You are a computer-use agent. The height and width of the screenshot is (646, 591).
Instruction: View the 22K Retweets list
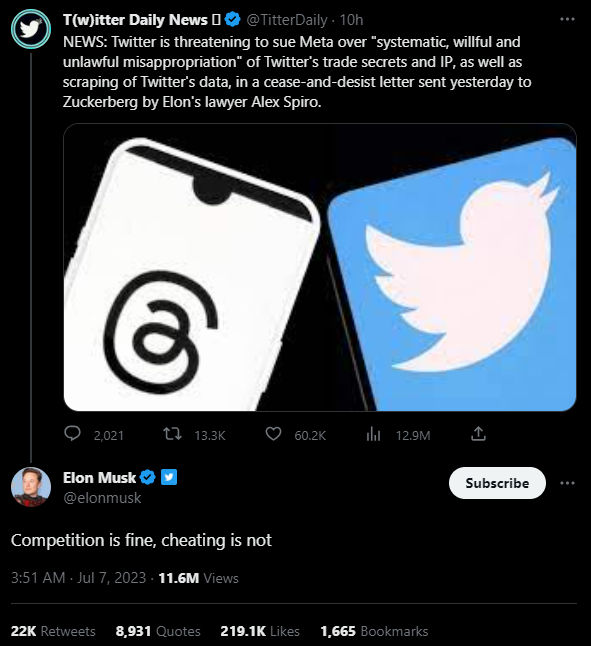(x=53, y=631)
